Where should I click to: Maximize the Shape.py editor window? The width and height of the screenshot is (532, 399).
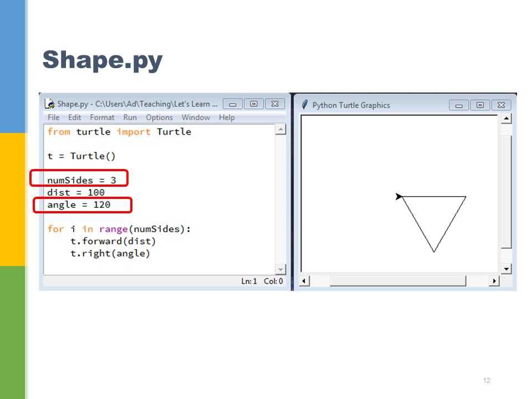[x=254, y=104]
